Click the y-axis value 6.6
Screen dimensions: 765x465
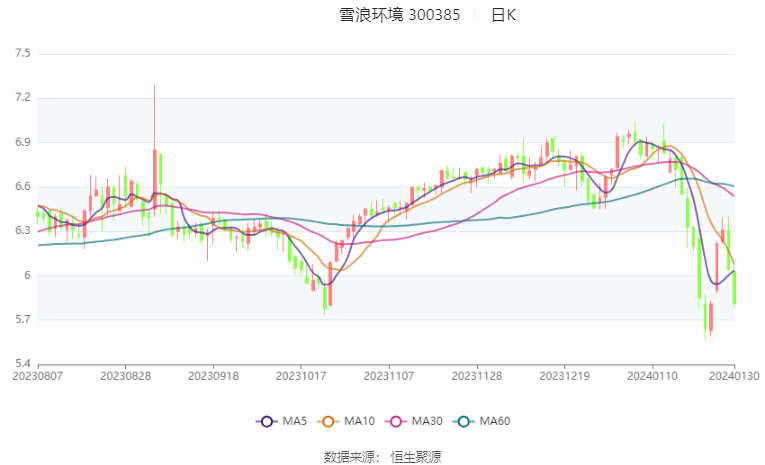[23, 186]
